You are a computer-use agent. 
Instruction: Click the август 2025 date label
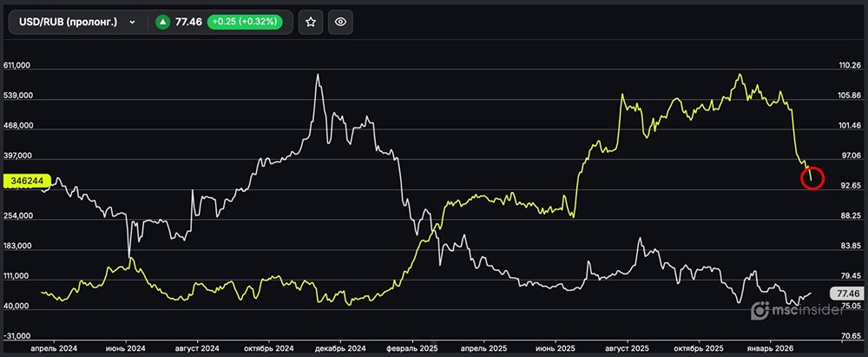[x=628, y=348]
